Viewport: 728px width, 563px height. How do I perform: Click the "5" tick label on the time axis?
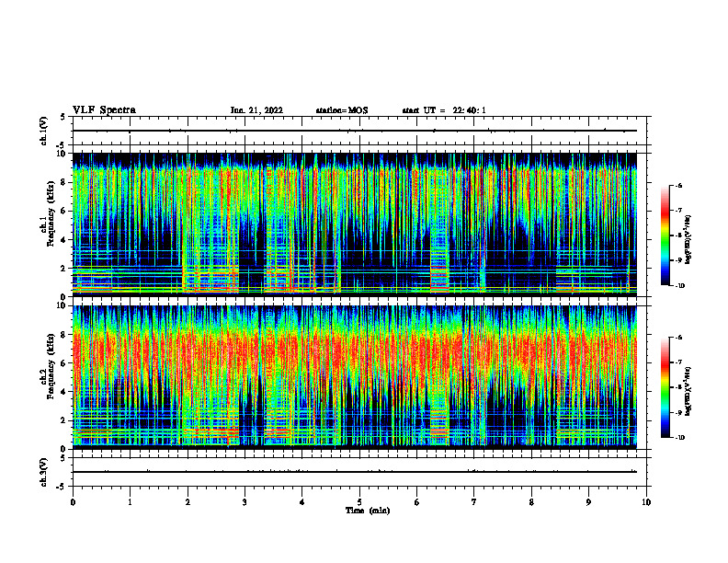coord(359,502)
